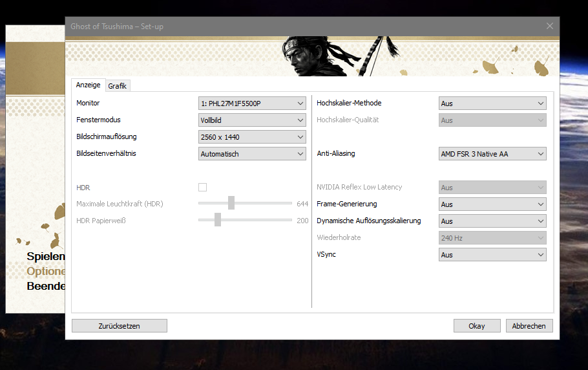
Task: Open the Wiederholrate dropdown showing 240 Hz
Action: pyautogui.click(x=492, y=238)
